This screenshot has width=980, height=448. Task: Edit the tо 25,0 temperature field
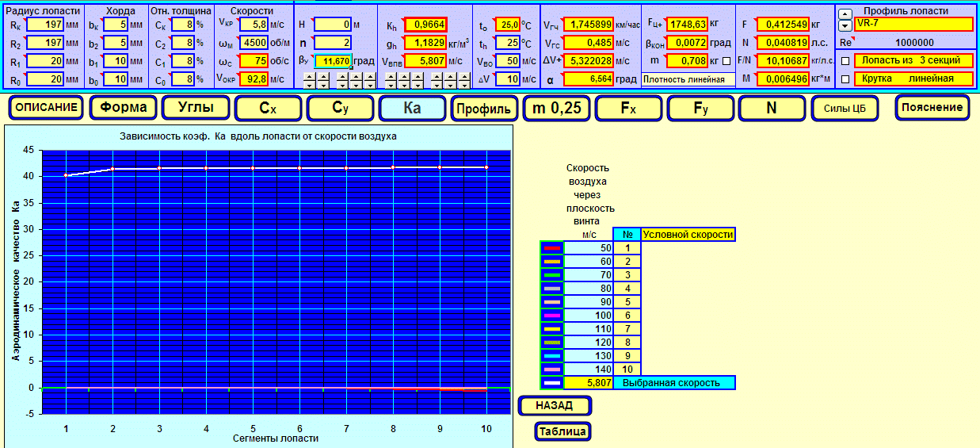[507, 25]
